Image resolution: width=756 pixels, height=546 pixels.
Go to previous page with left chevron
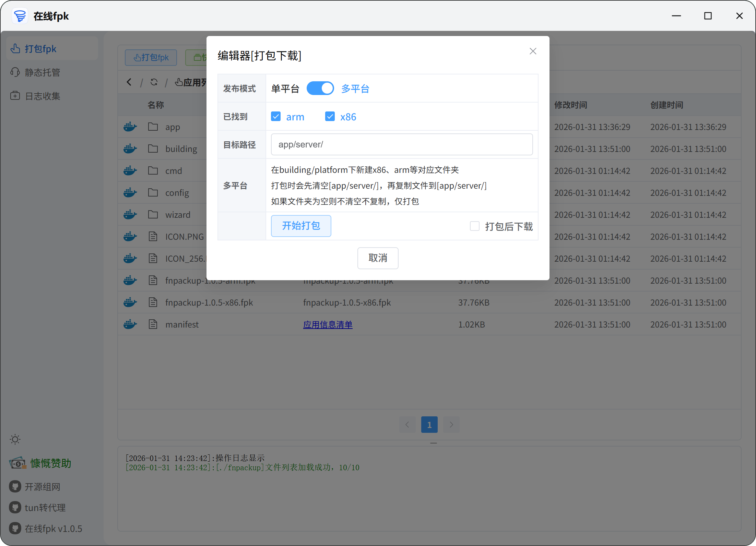tap(407, 425)
